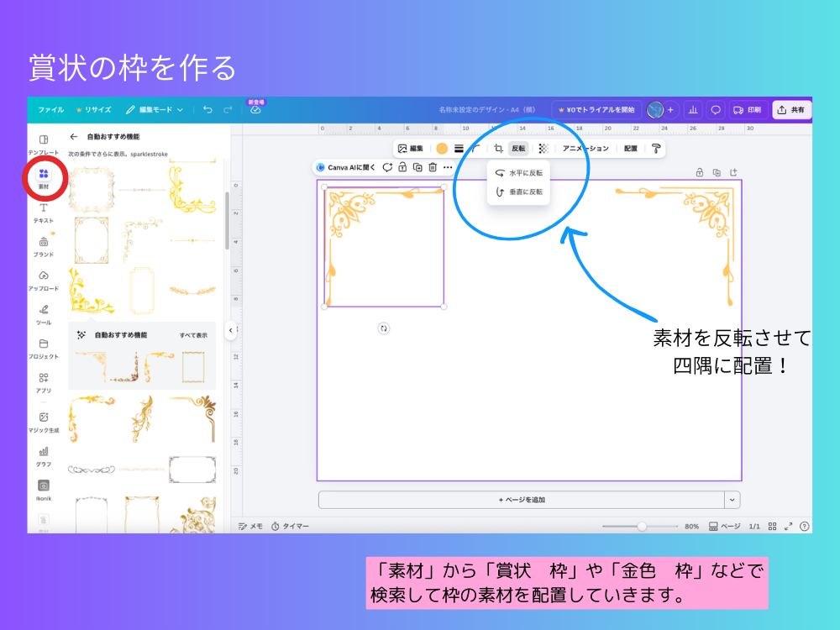840x630 pixels.
Task: Open the グラフ charts panel
Action: point(44,456)
